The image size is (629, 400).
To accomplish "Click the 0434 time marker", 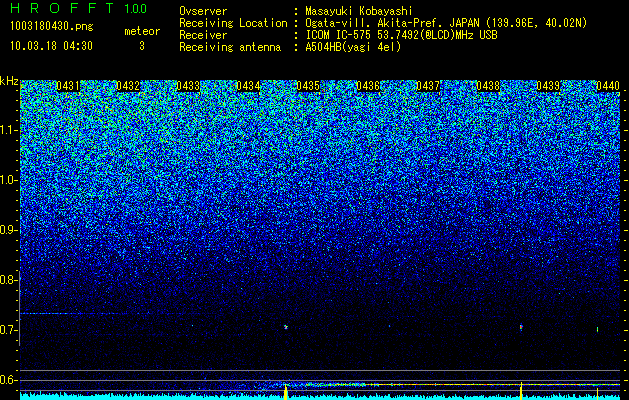I will tap(248, 86).
